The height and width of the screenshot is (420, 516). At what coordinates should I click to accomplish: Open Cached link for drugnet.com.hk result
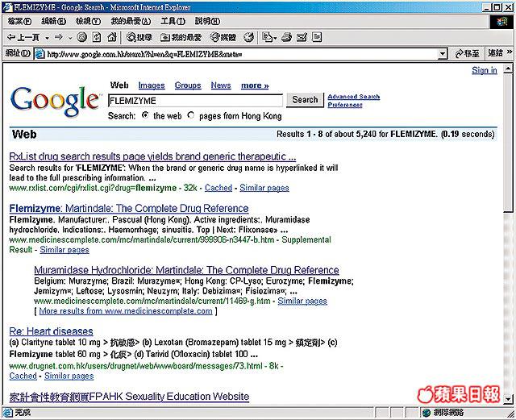23,376
